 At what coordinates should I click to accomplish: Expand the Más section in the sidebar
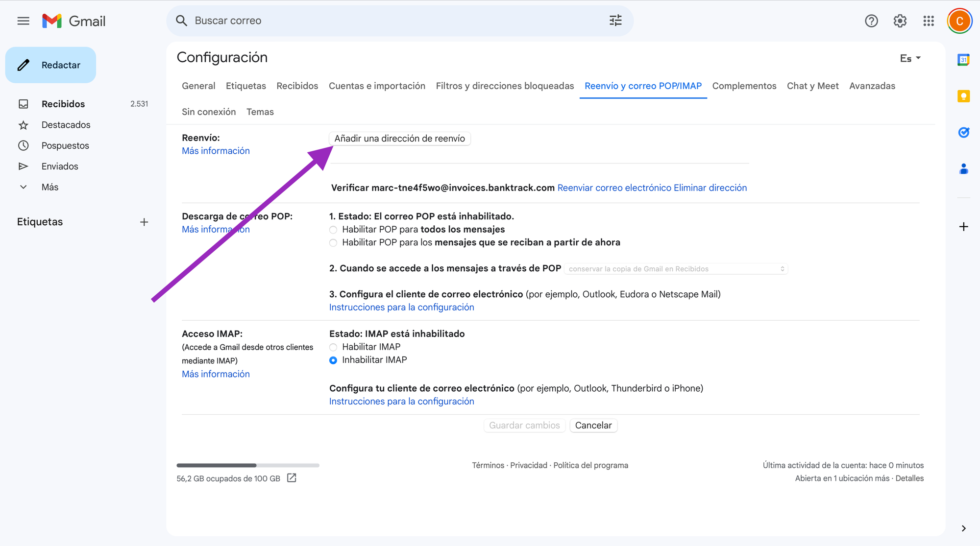[49, 187]
